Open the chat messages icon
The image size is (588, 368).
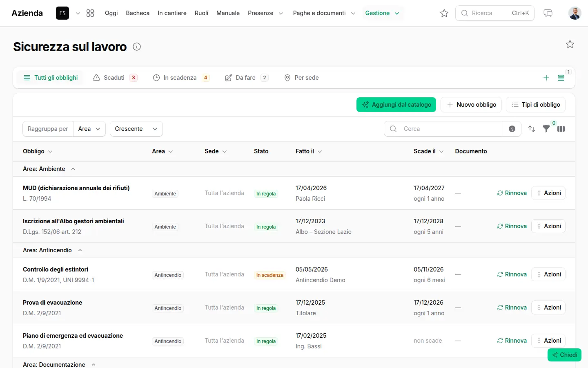(x=548, y=13)
